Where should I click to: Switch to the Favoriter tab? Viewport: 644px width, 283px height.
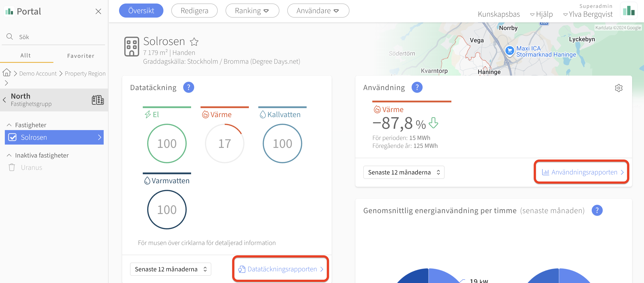81,56
